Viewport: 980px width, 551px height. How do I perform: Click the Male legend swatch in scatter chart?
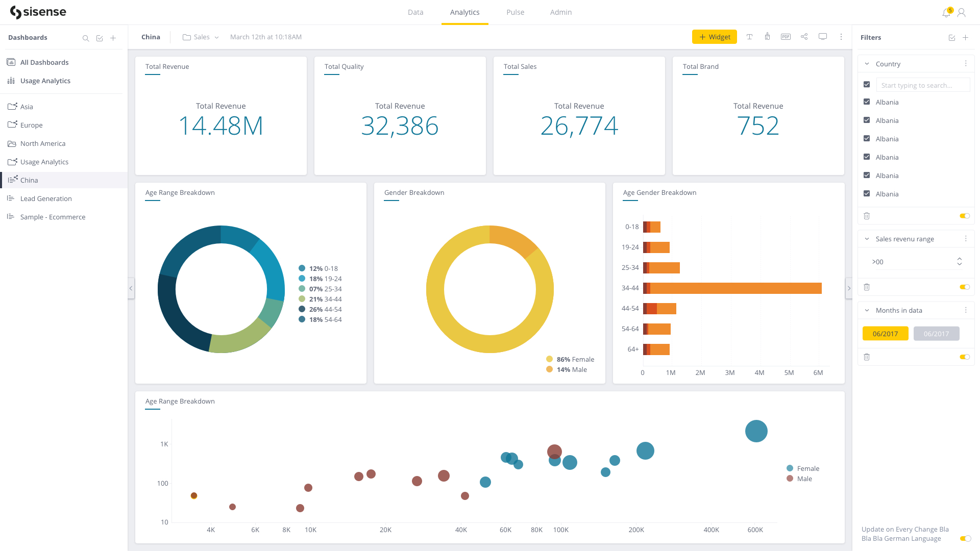(790, 479)
